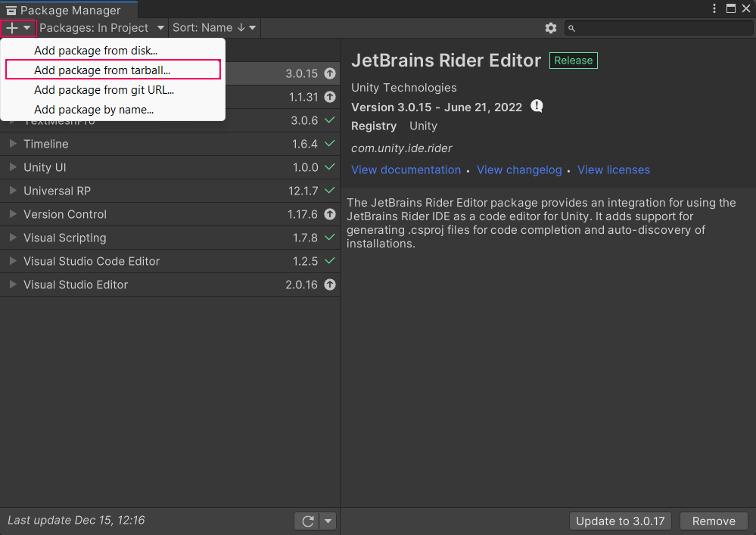Choose Add package from git URL
The width and height of the screenshot is (756, 535).
coord(104,90)
